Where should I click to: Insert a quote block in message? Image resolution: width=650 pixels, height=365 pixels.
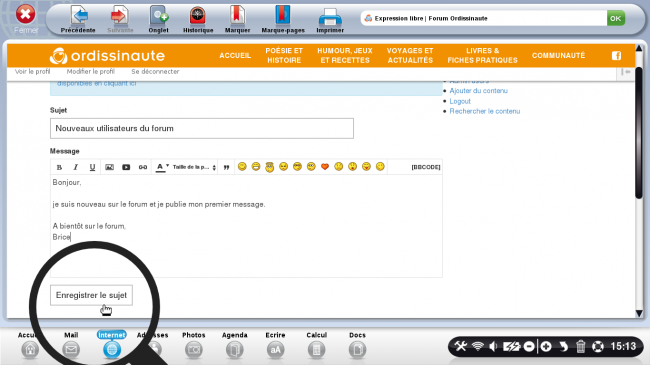[226, 167]
